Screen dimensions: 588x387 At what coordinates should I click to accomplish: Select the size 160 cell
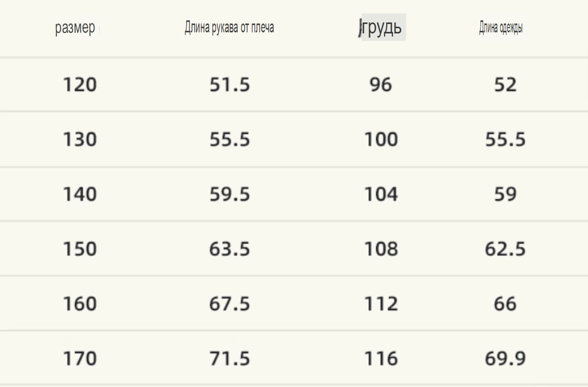coord(80,304)
